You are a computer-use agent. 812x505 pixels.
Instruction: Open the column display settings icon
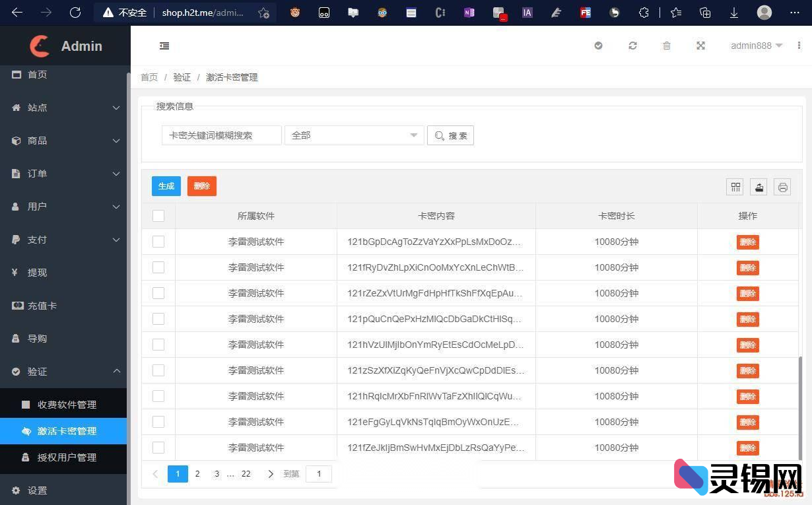(735, 187)
